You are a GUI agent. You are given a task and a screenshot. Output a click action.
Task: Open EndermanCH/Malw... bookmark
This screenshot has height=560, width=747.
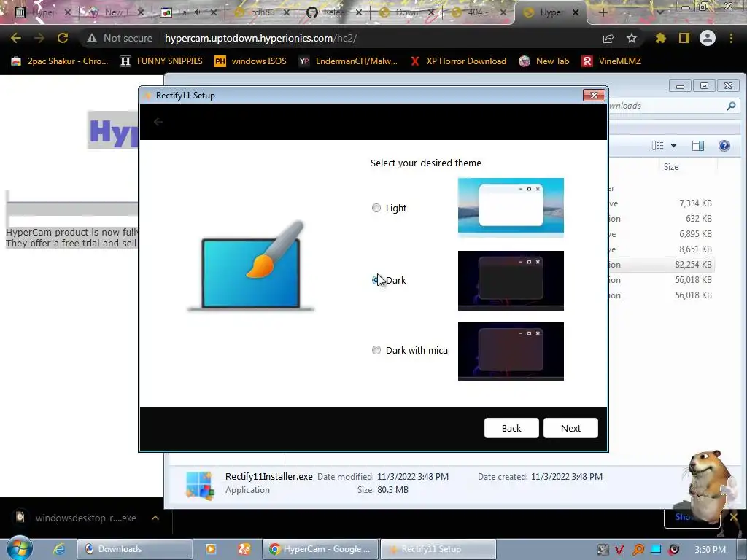[x=348, y=61]
